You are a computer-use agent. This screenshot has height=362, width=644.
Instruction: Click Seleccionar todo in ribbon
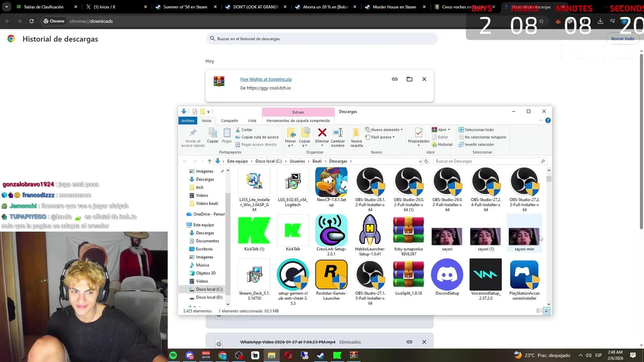[x=475, y=130]
